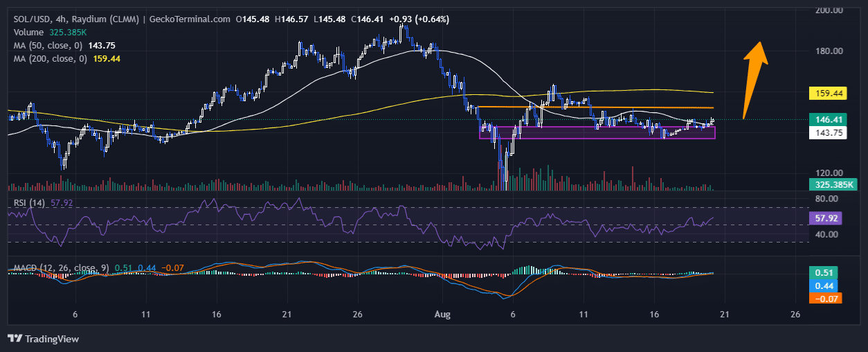Click the TradingView logo icon
Screen dimensions: 868x352
(15, 339)
